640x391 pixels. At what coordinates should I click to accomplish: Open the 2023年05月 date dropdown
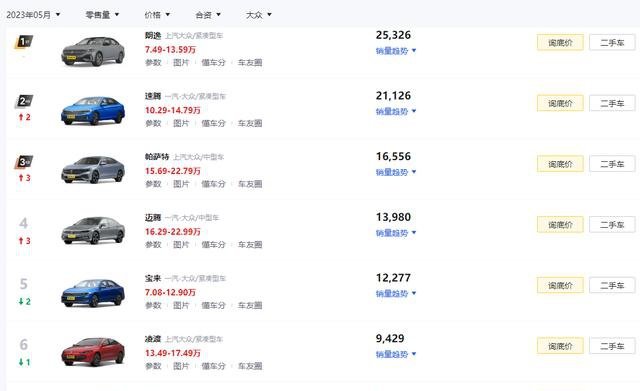coord(33,15)
